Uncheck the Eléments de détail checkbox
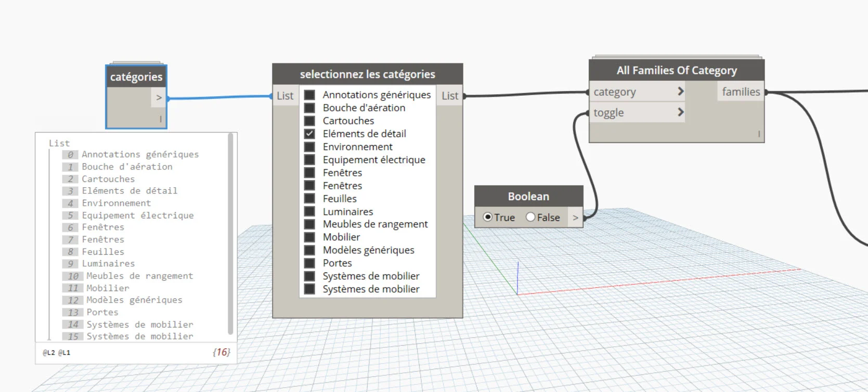The height and width of the screenshot is (392, 868). (x=309, y=134)
